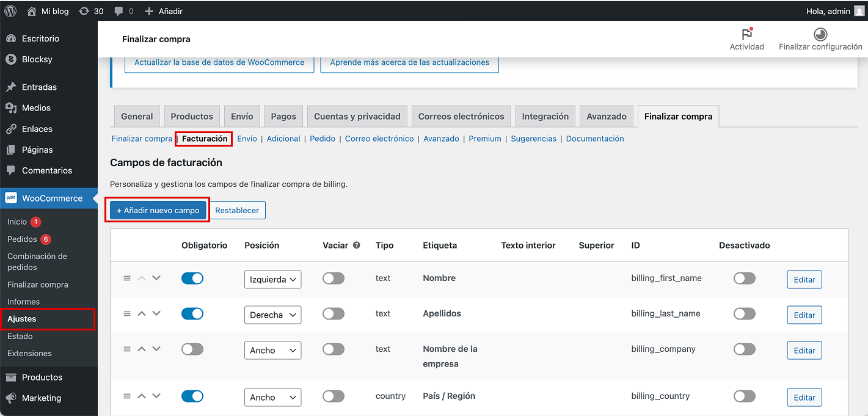Image resolution: width=868 pixels, height=416 pixels.
Task: Click the drag handle of Nombre de la empresa row
Action: click(127, 349)
